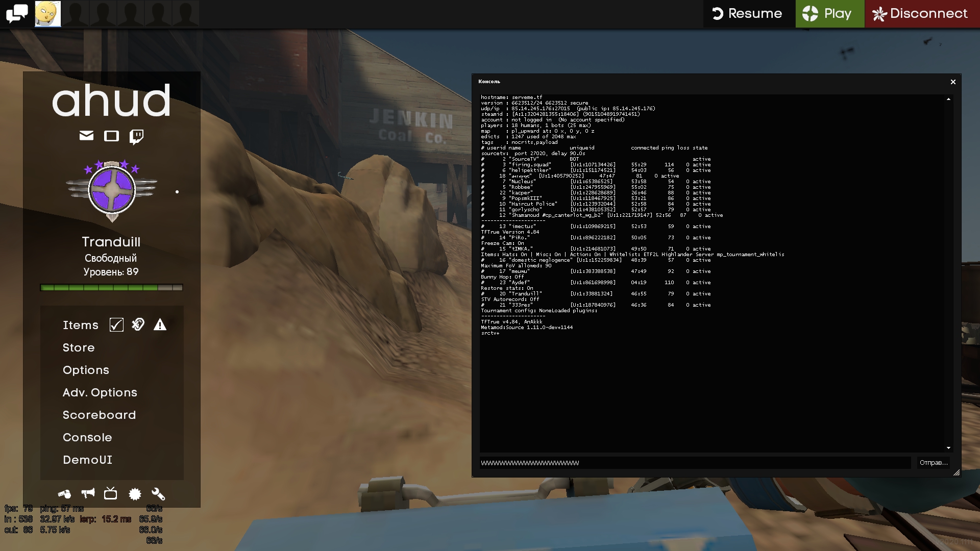The image size is (980, 551).
Task: Click the Отправ... submit button
Action: [934, 463]
